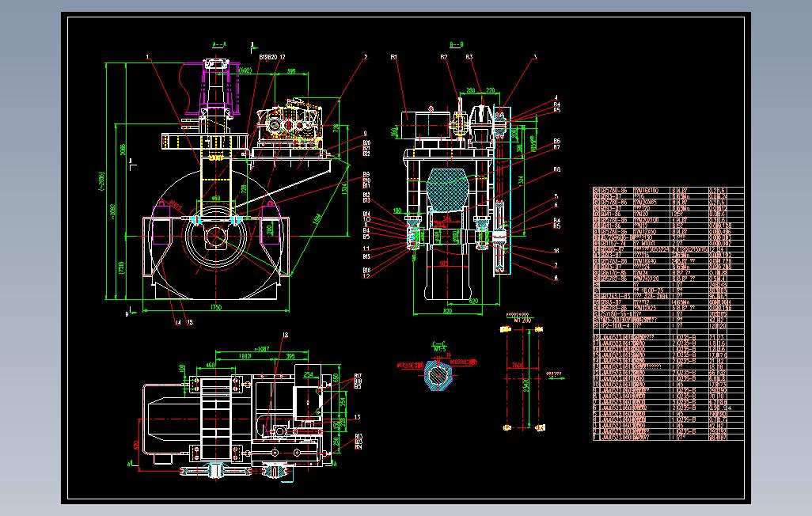Select the ~1087 dimension in plan view
Image resolution: width=812 pixels, height=516 pixels.
click(x=261, y=349)
